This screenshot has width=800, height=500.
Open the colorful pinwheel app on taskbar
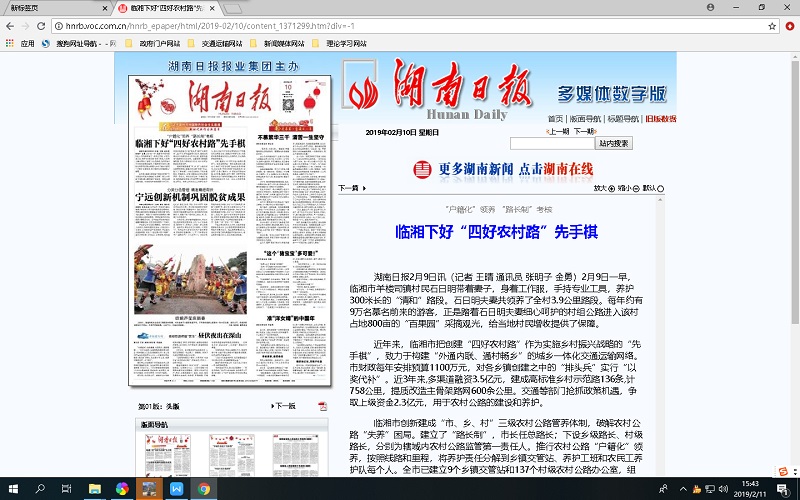(122, 489)
